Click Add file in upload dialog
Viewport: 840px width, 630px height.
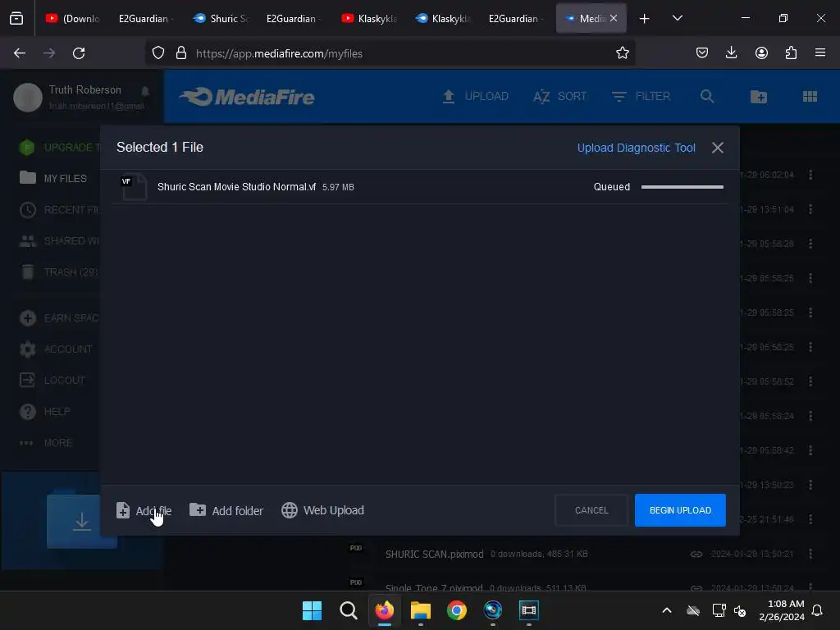tap(144, 510)
